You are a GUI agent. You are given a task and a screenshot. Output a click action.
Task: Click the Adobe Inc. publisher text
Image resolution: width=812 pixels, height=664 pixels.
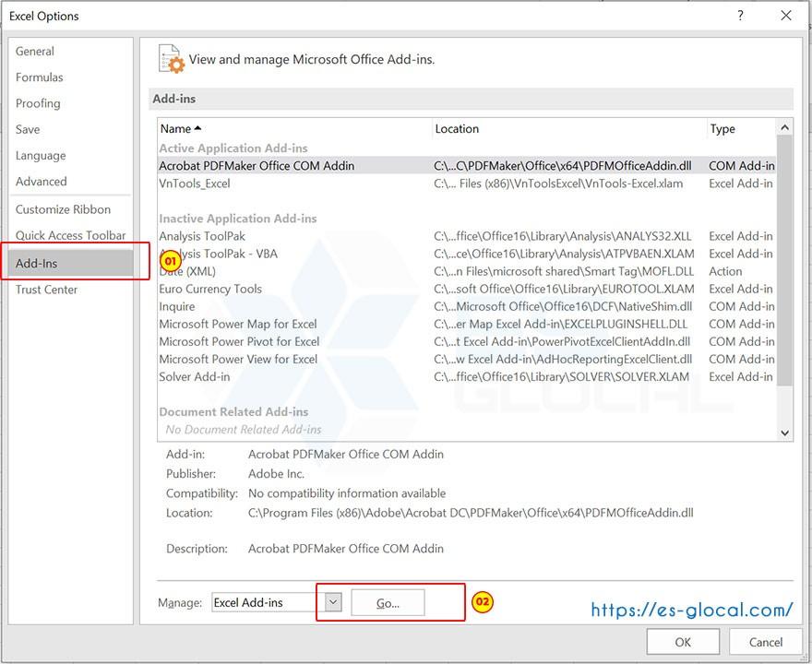click(276, 474)
